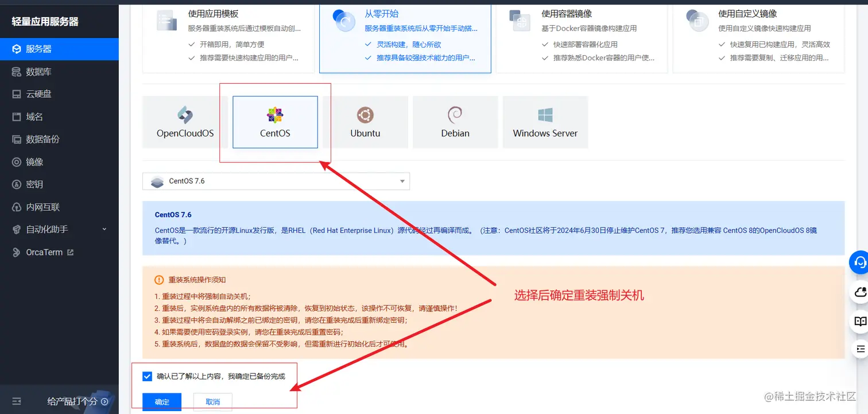The height and width of the screenshot is (414, 868).
Task: Click the 重装系统操作须知 warning icon
Action: click(x=159, y=280)
